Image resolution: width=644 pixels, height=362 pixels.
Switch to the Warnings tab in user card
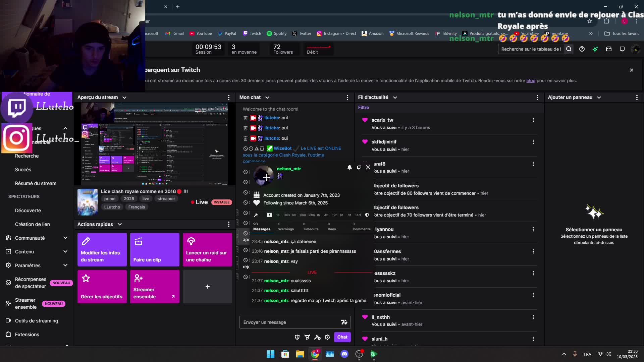pyautogui.click(x=286, y=227)
